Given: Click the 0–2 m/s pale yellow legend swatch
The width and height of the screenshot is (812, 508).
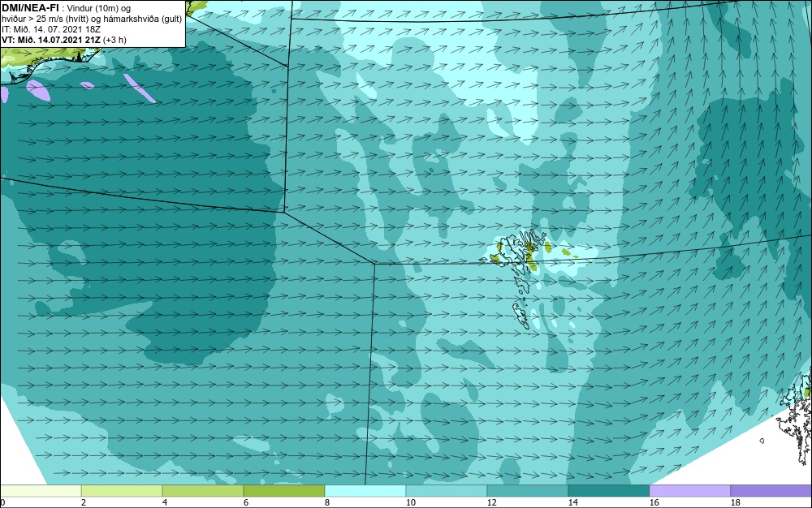Looking at the screenshot, I should 41,491.
